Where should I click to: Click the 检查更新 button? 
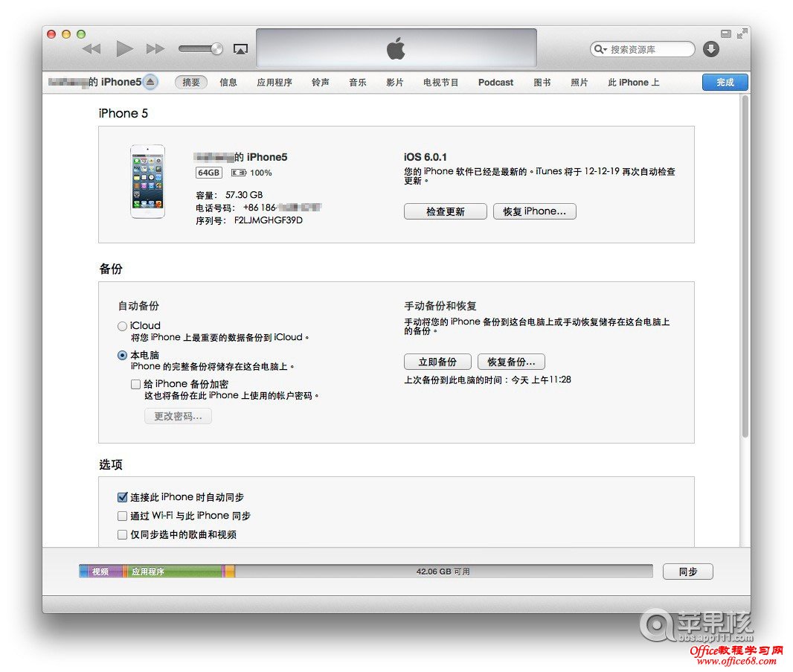click(x=445, y=211)
